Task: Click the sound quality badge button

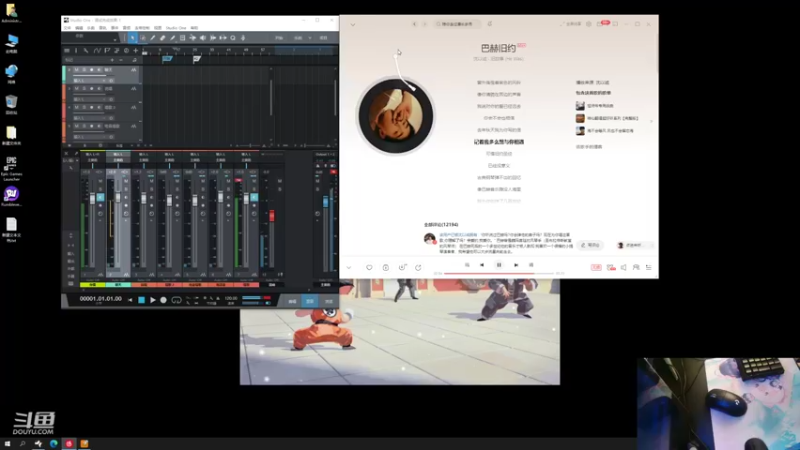Action: [596, 267]
